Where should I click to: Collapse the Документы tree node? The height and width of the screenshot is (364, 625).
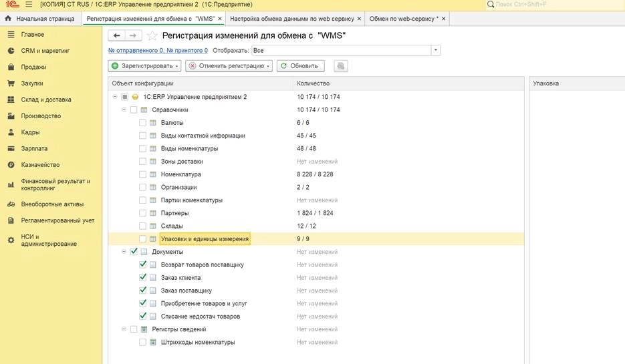point(124,252)
